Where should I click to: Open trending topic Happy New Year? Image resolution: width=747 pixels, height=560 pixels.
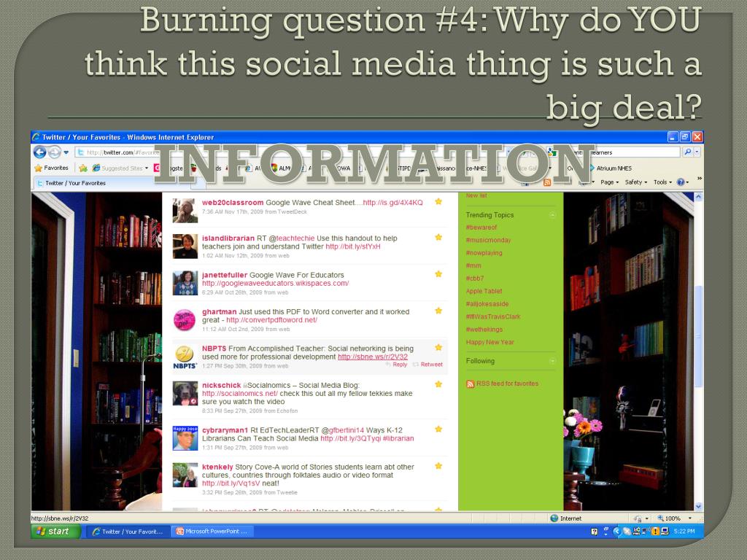489,342
